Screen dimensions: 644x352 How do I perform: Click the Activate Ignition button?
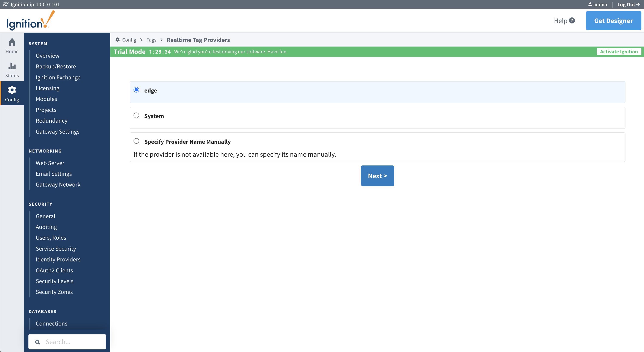pyautogui.click(x=619, y=51)
